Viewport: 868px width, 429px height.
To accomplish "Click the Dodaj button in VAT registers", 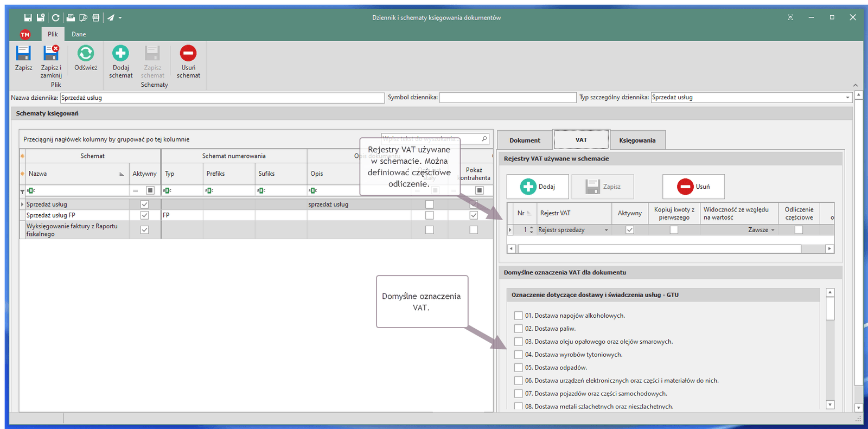I will point(538,187).
